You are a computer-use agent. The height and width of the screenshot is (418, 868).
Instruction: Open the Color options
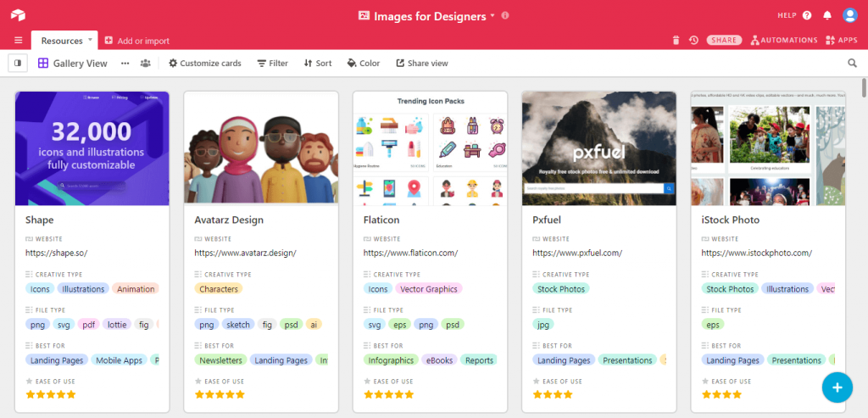tap(363, 63)
